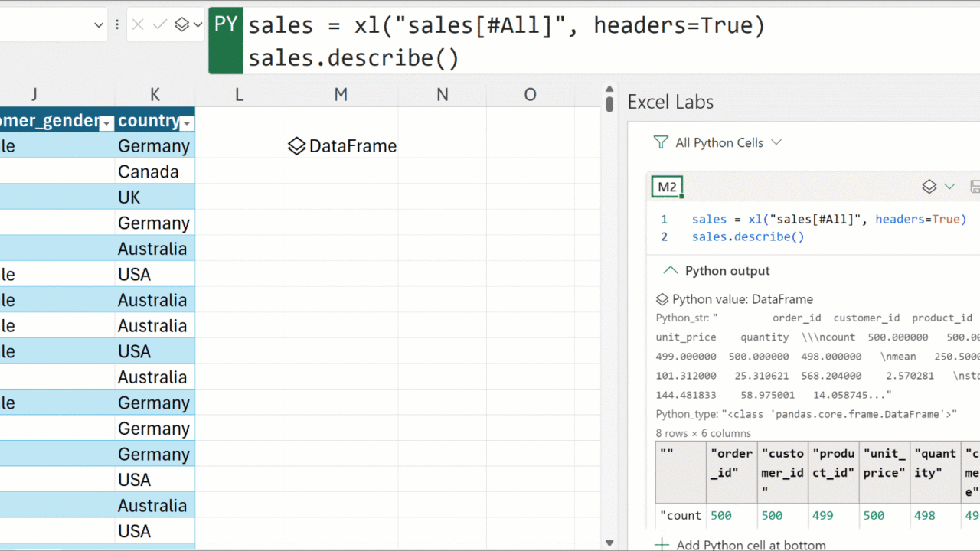Select column K header
Screen dimensions: 980x551
point(155,94)
